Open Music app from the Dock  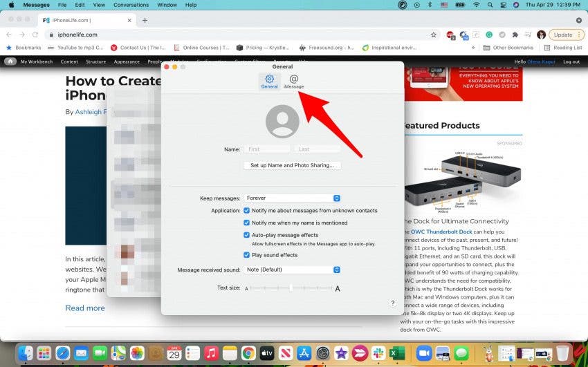211,352
